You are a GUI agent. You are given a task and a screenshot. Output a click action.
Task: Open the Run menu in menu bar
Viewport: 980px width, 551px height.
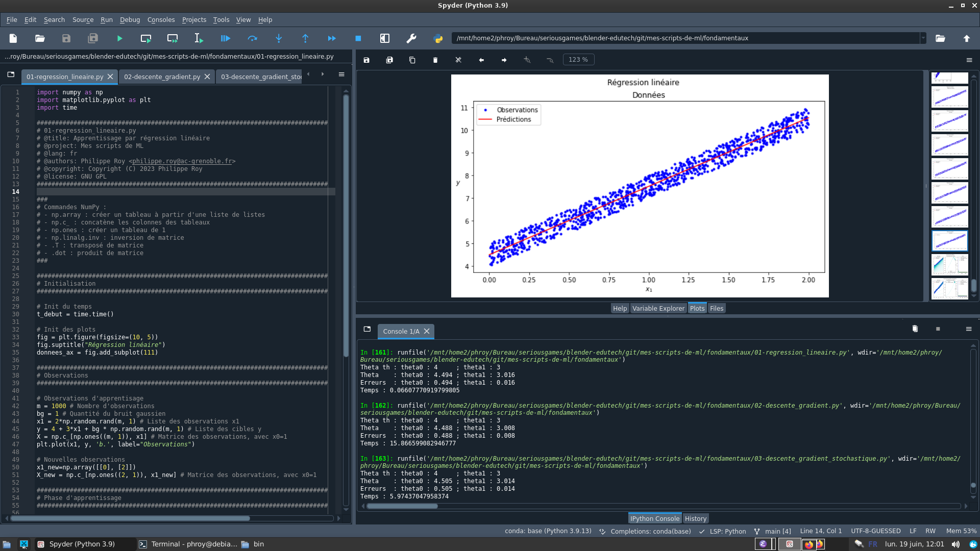(x=106, y=19)
